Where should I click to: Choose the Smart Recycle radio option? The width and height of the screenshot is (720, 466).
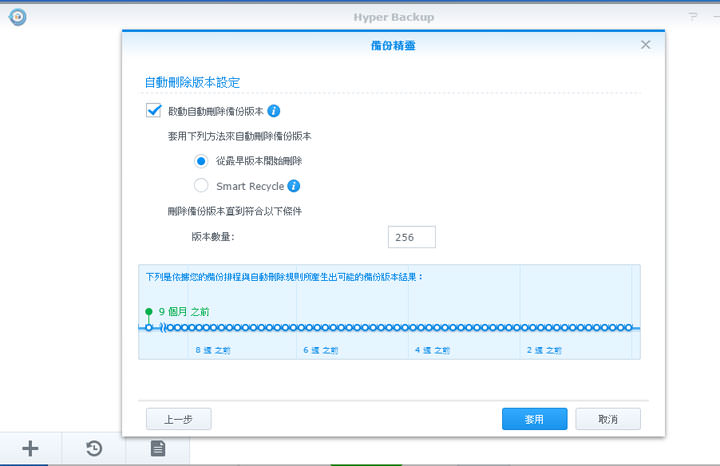click(201, 186)
